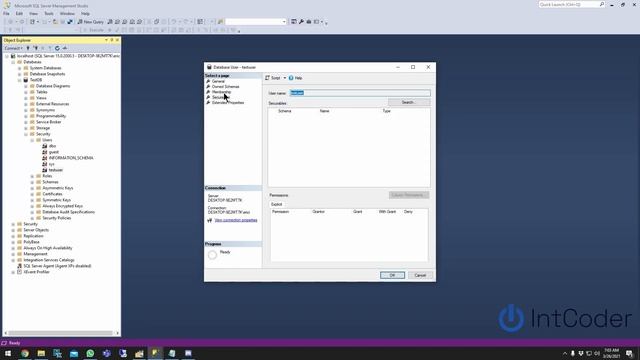
Task: Select the testuser user in tree
Action: click(56, 170)
